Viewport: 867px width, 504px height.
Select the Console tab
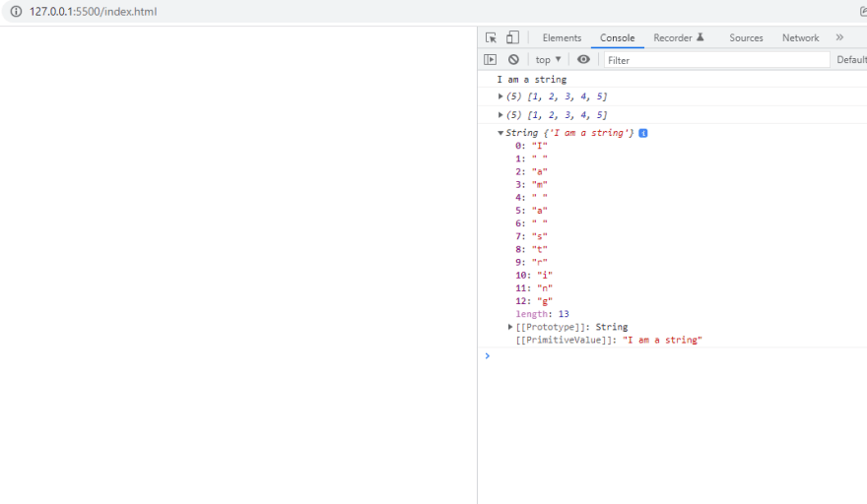click(617, 37)
